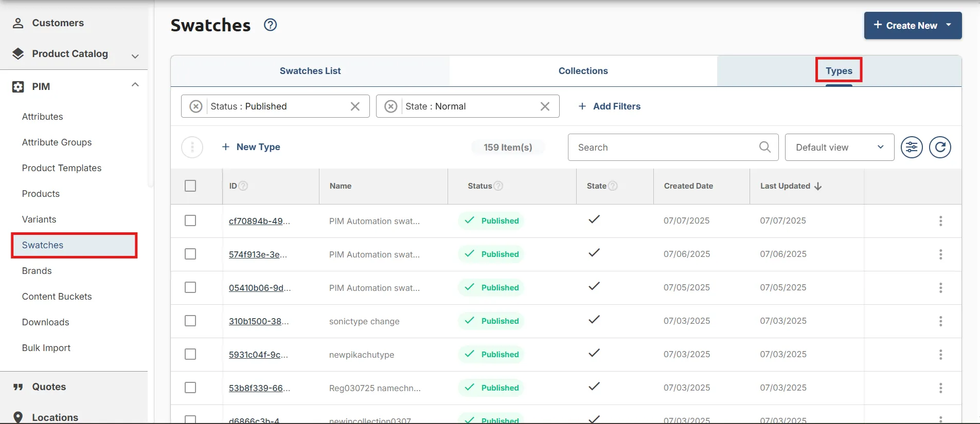Check the box for row 53b8f339-66

(190, 388)
